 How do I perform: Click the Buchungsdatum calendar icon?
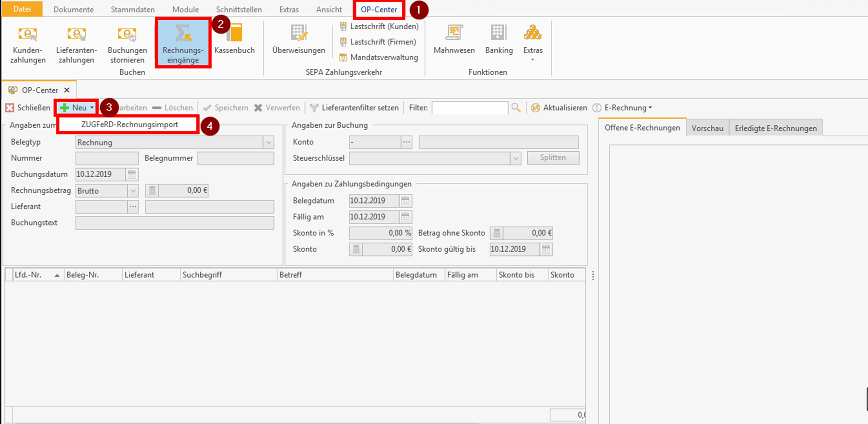click(132, 174)
